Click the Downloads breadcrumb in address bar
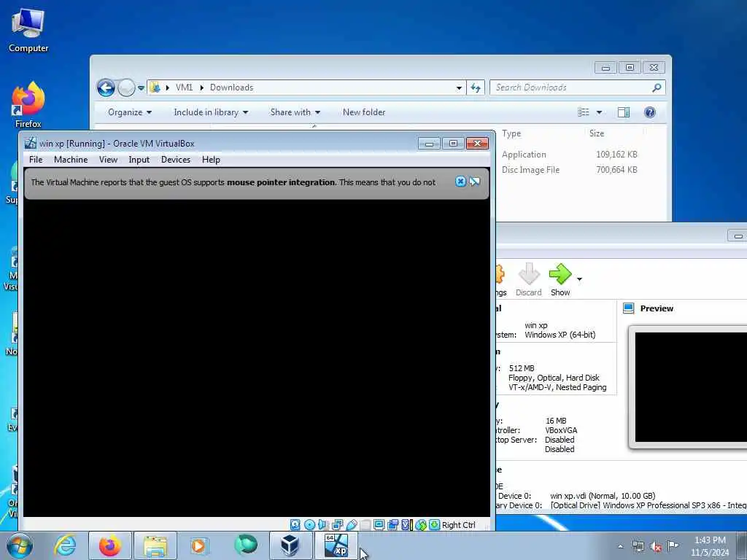 (x=231, y=87)
